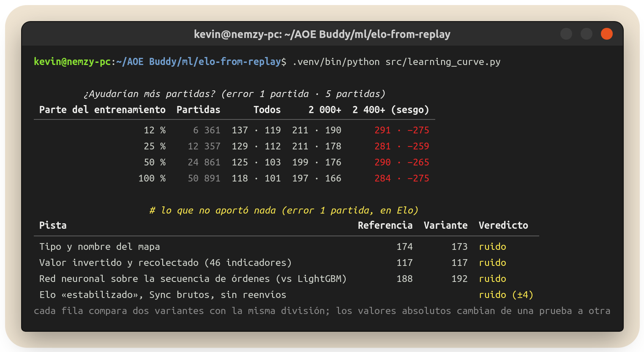
Task: Click the value '24 861'
Action: (204, 162)
